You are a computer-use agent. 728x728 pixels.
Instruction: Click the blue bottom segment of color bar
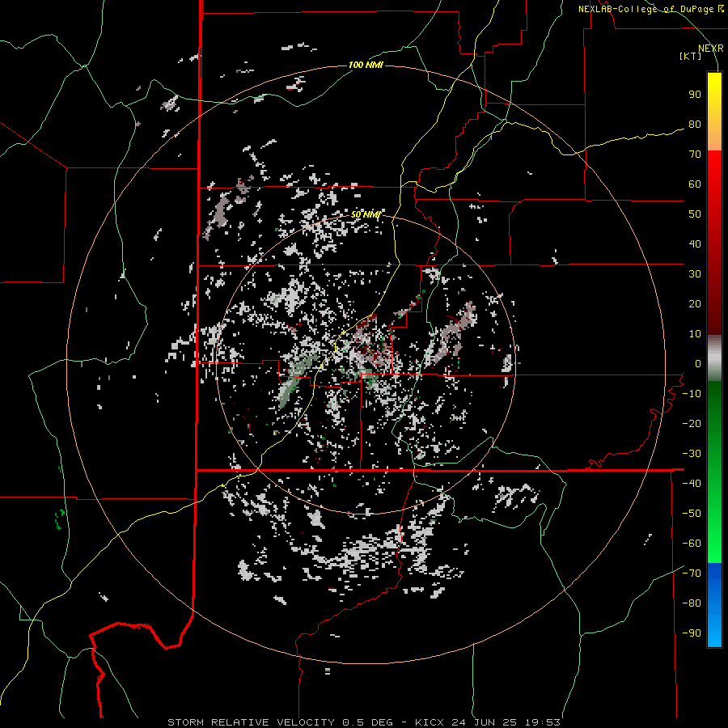coord(714,605)
